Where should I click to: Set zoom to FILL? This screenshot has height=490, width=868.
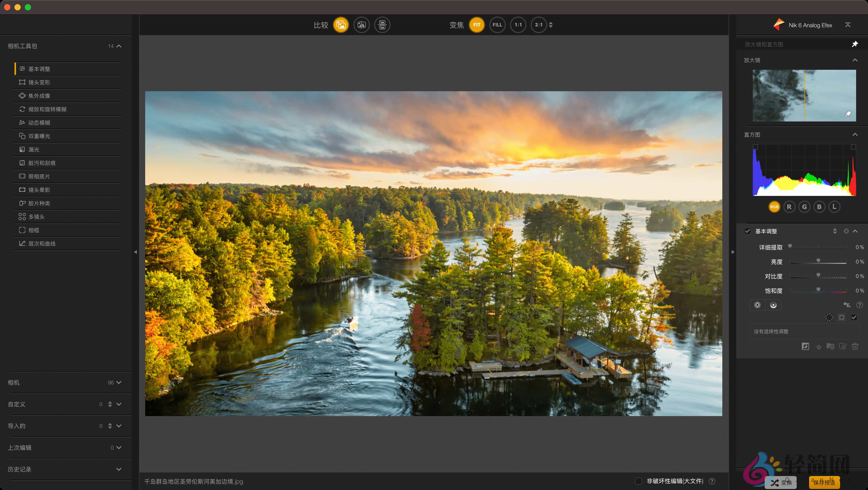tap(497, 25)
